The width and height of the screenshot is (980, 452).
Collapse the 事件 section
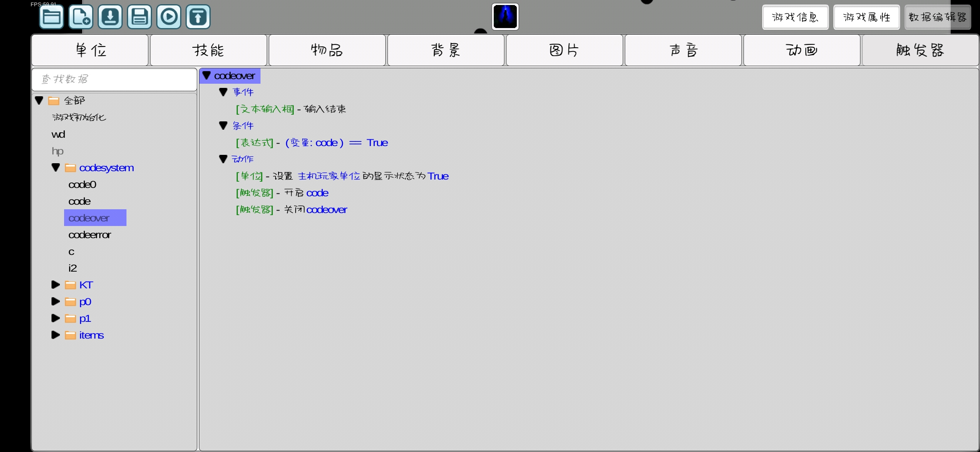point(223,92)
